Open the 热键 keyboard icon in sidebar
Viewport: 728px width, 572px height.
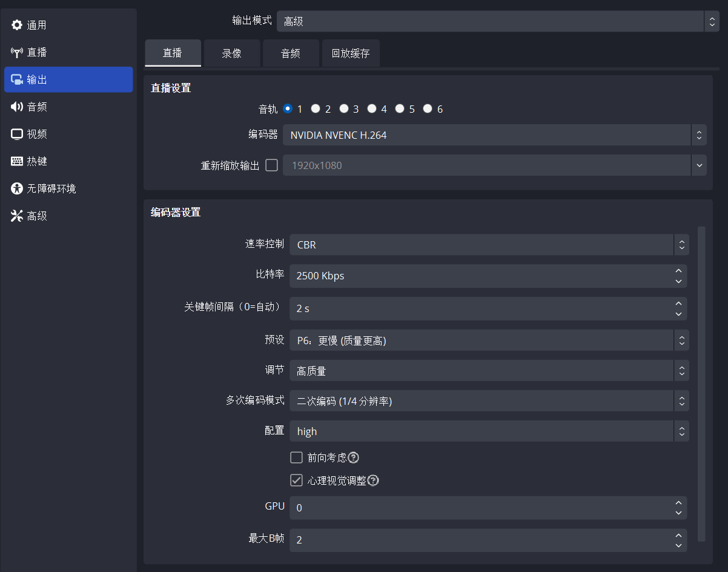click(17, 161)
